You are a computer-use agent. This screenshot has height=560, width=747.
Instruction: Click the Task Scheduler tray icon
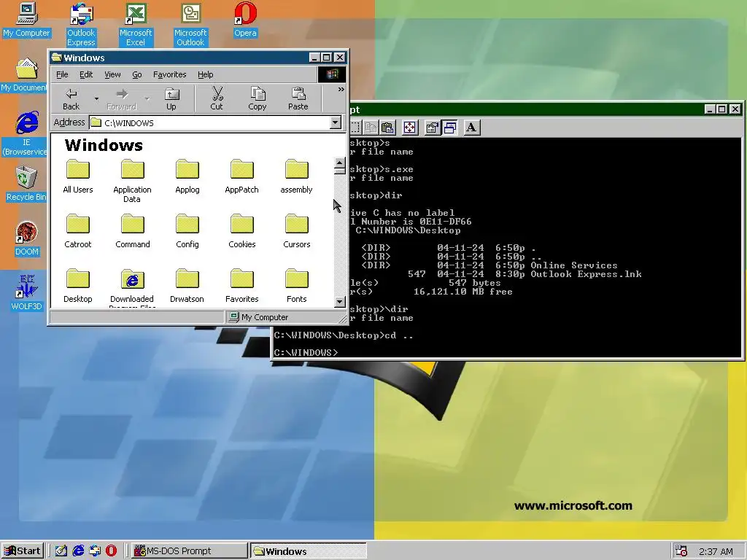681,551
